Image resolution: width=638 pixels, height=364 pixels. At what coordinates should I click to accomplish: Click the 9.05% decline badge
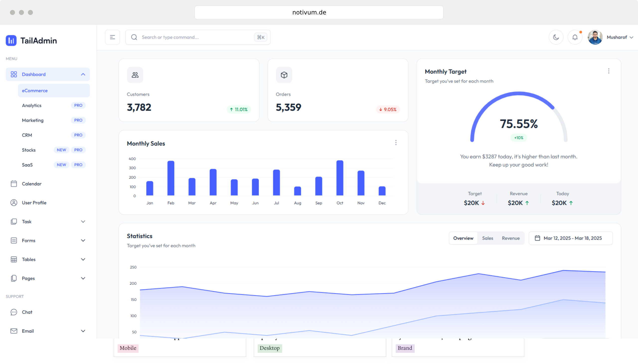point(388,110)
